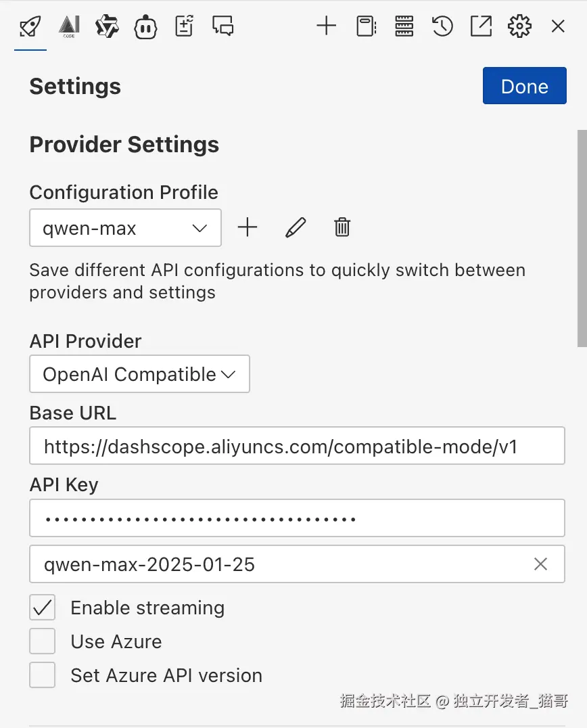587x728 pixels.
Task: Open the server stack icon in toolbar
Action: (404, 26)
